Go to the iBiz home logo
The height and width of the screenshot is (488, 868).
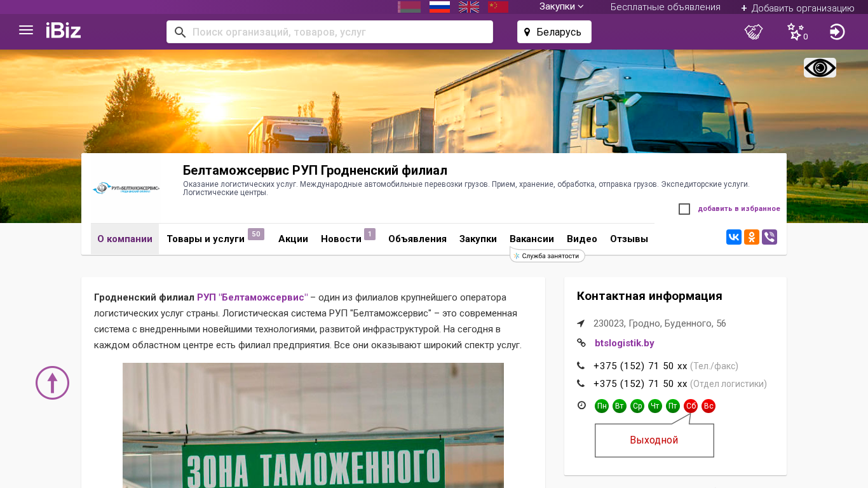coord(64,30)
